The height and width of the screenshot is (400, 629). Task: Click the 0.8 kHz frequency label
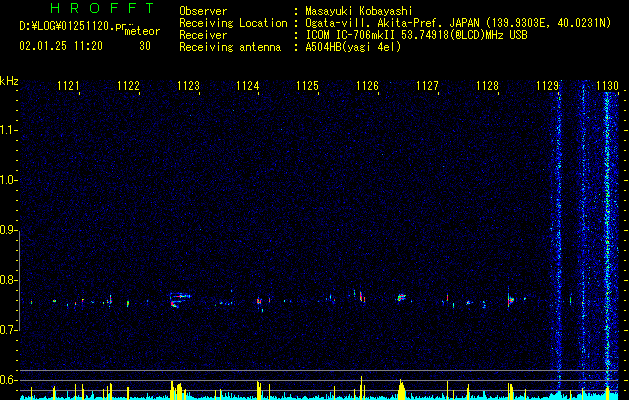(8, 280)
